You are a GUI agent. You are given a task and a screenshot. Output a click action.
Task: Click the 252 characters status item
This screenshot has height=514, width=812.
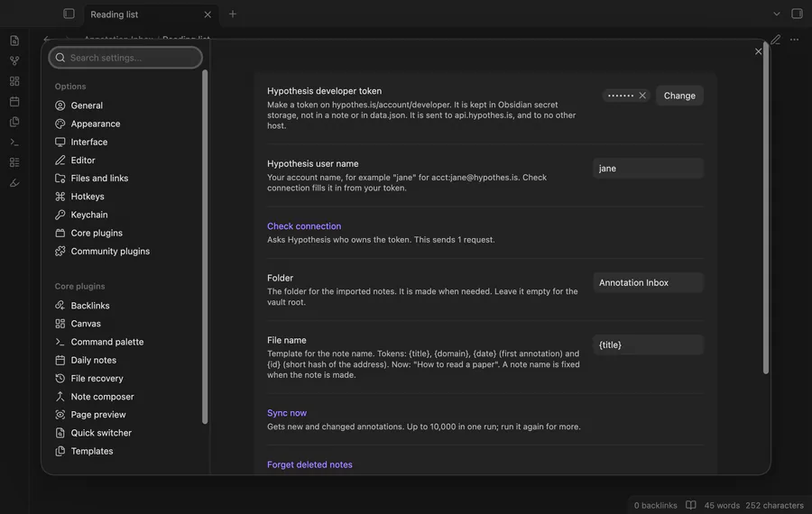(774, 505)
